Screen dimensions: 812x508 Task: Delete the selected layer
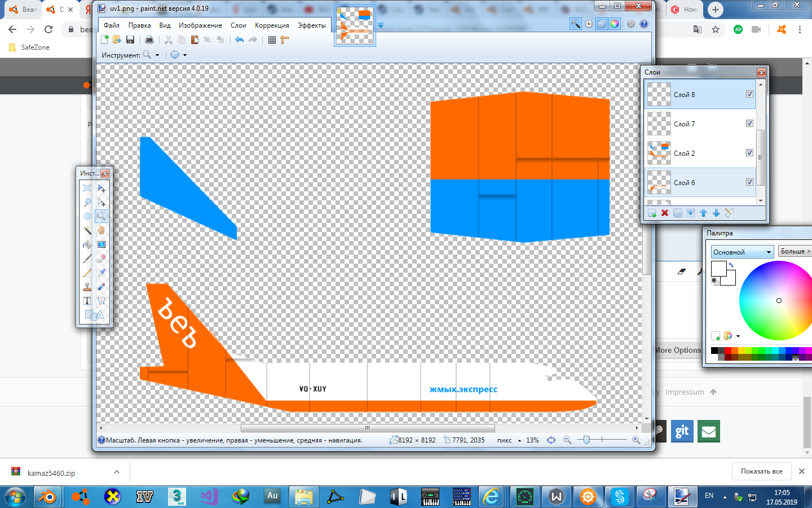coord(665,213)
